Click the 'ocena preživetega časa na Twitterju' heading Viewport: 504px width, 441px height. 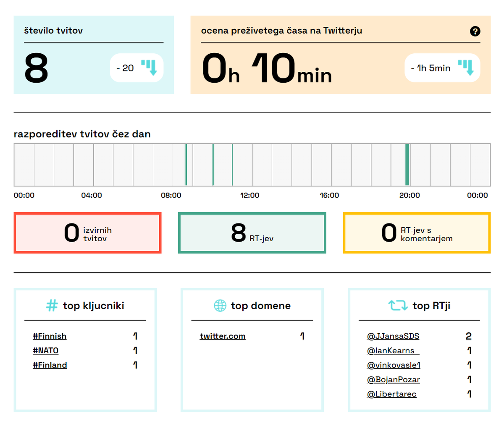281,31
